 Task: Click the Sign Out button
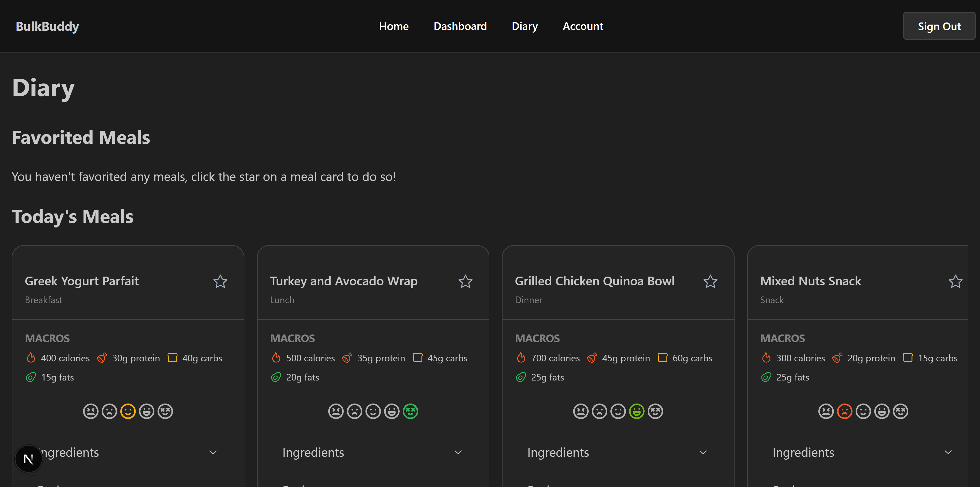pos(939,26)
